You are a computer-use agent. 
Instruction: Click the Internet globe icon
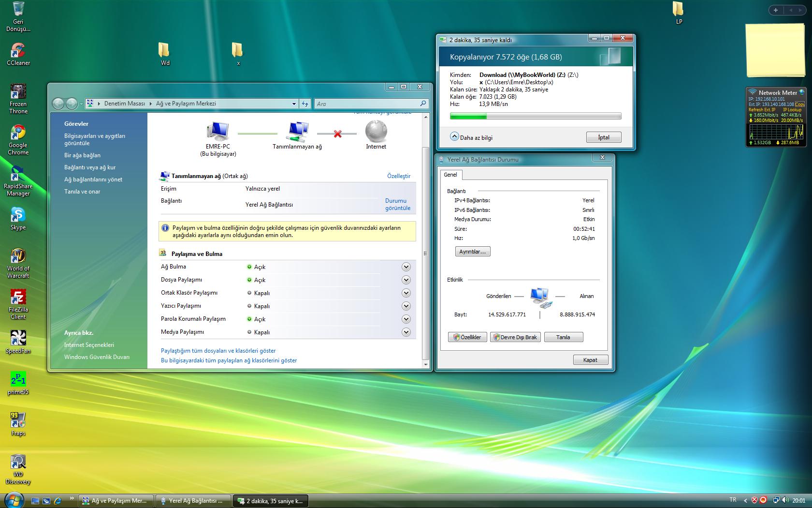tap(376, 131)
